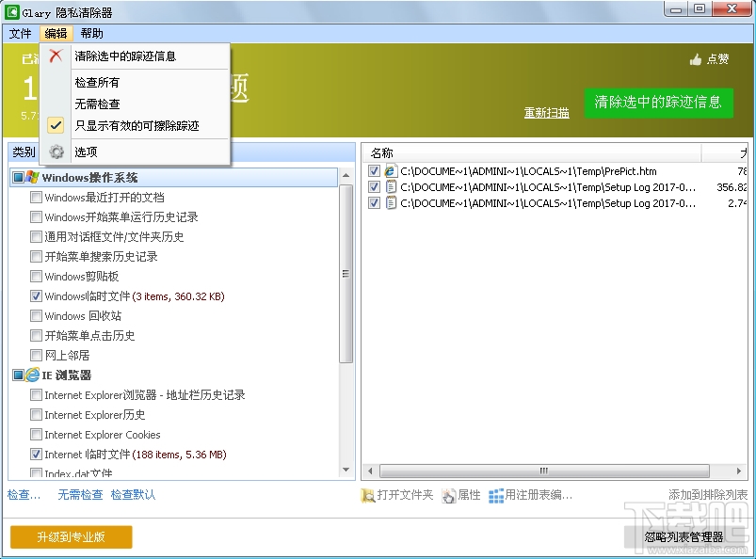Open the 文件 menu

21,33
